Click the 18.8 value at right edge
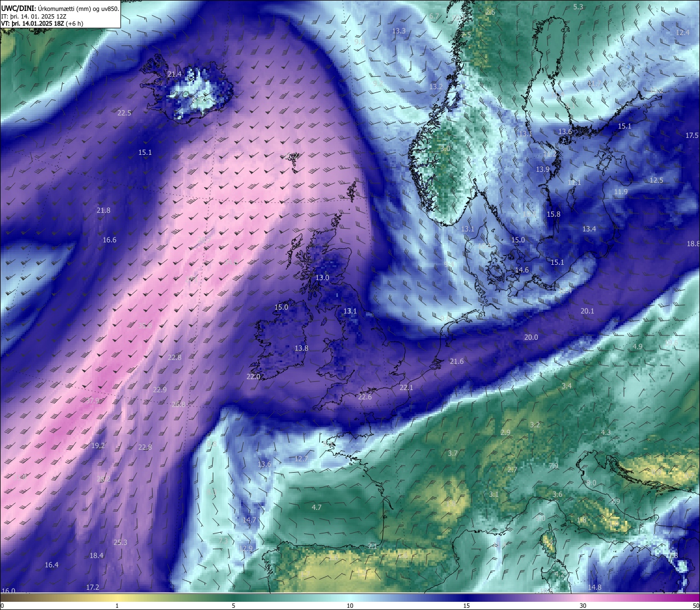This screenshot has width=700, height=610. click(693, 243)
